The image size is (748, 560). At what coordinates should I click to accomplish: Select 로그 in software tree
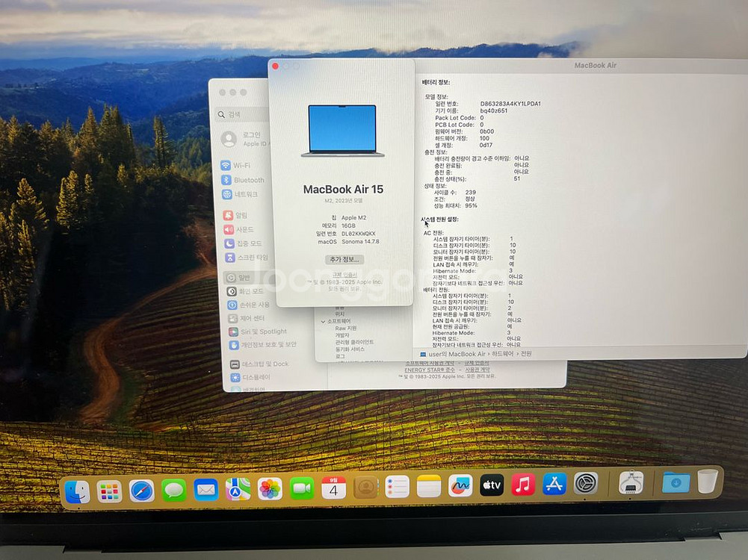(340, 356)
